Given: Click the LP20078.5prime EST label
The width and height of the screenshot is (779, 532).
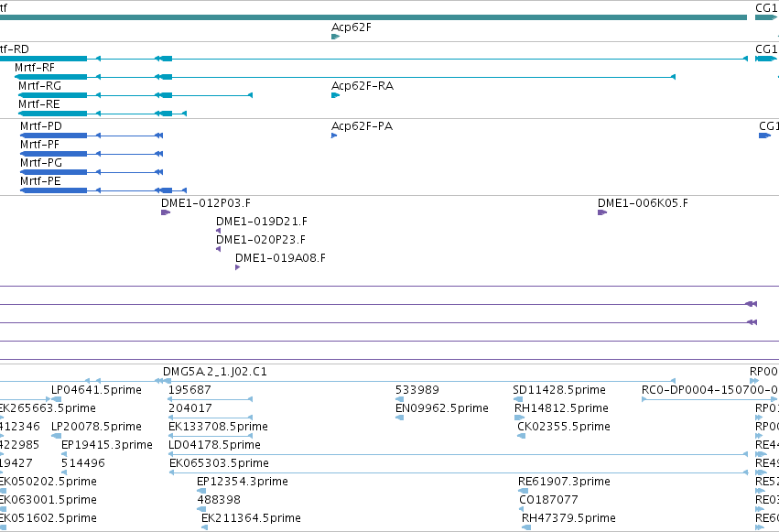Looking at the screenshot, I should 96,427.
